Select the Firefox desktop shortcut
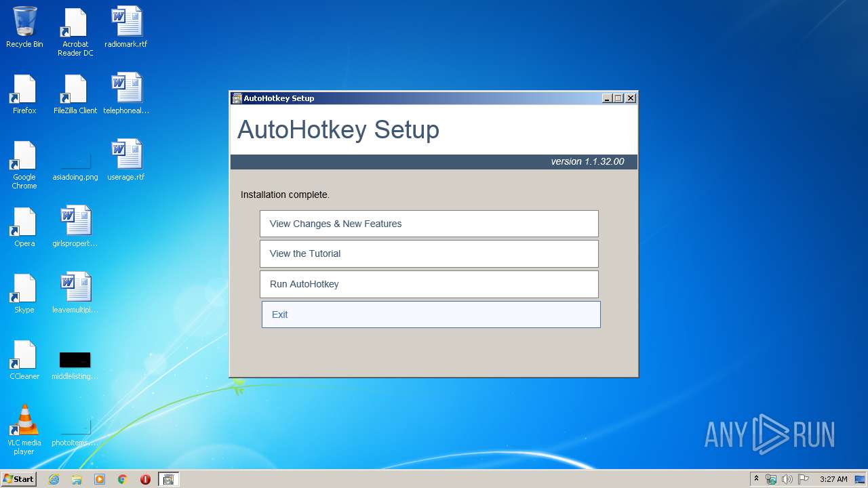 pyautogui.click(x=24, y=94)
